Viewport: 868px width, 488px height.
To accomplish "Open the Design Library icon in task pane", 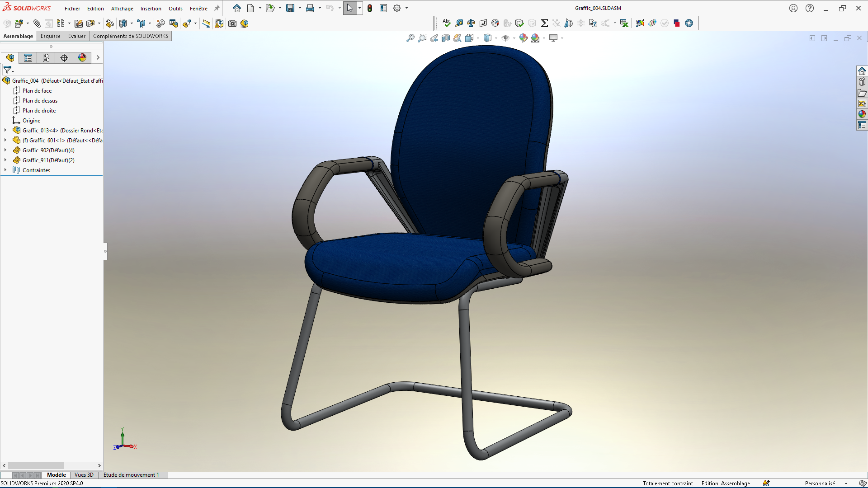I will 862,82.
